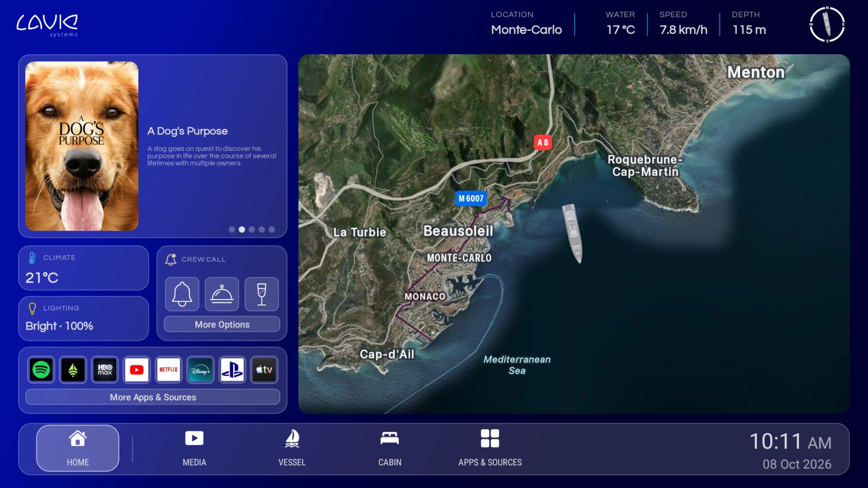Open Disney+
Image resolution: width=868 pixels, height=488 pixels.
(200, 369)
